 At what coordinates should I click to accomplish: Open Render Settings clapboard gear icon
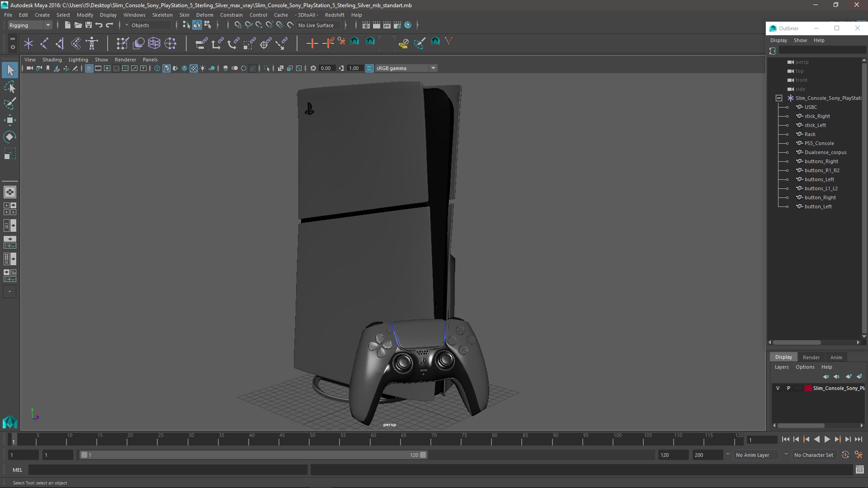pyautogui.click(x=397, y=25)
